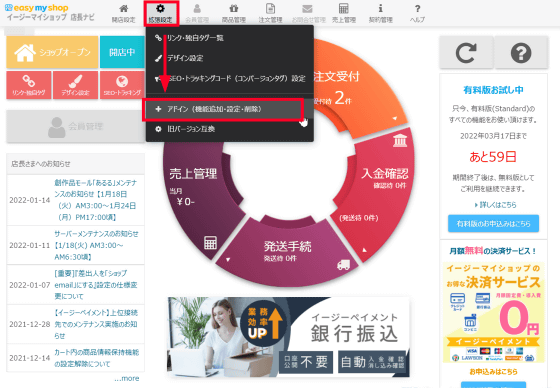The image size is (560, 388).
Task: Click the 有料版お試し中 heading
Action: pyautogui.click(x=493, y=90)
